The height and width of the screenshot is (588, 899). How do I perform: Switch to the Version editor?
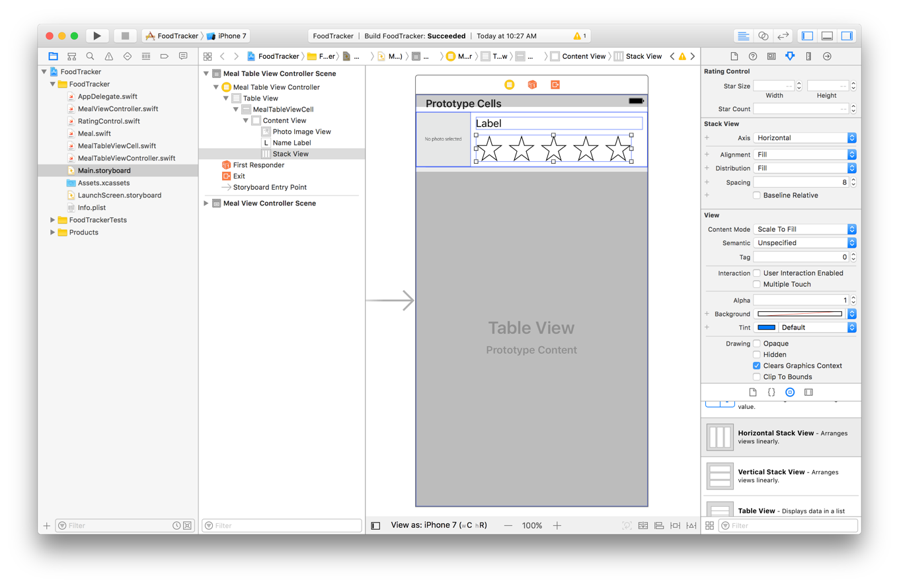click(783, 36)
